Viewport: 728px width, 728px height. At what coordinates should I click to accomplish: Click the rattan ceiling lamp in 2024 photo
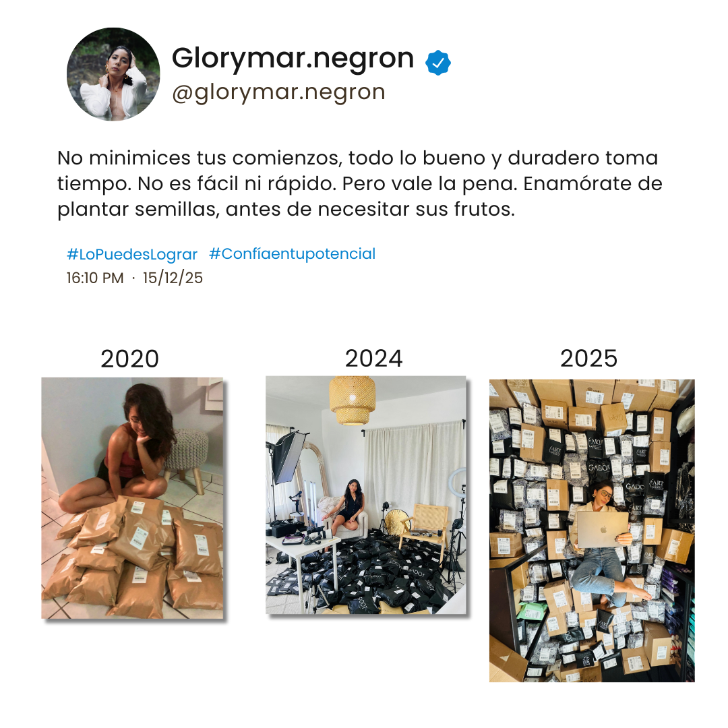click(353, 400)
